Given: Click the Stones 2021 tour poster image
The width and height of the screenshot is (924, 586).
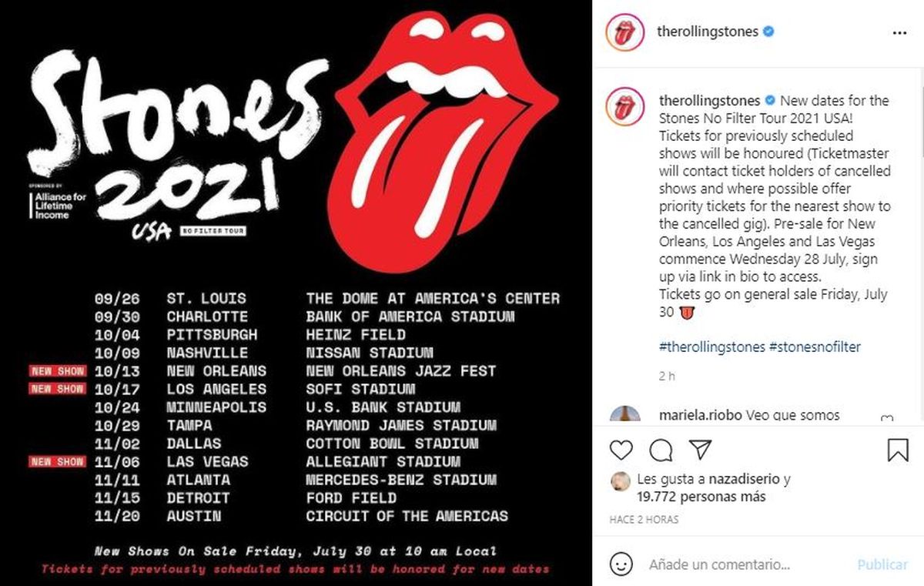Looking at the screenshot, I should pyautogui.click(x=296, y=293).
